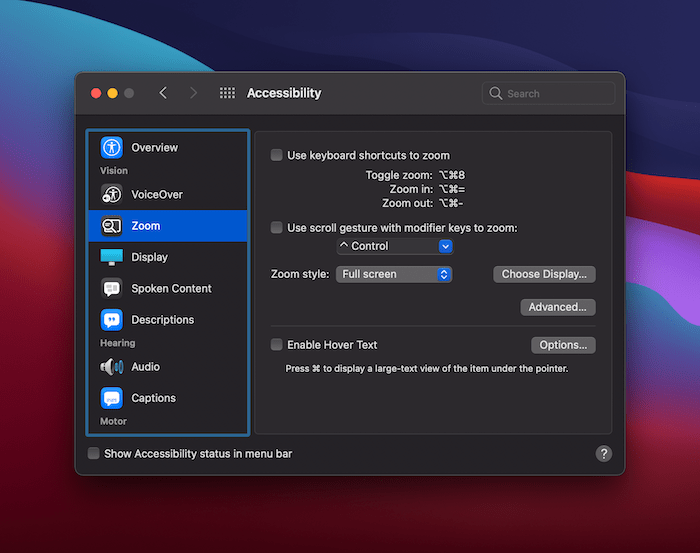700x553 pixels.
Task: Click the Vision section header
Action: 114,171
